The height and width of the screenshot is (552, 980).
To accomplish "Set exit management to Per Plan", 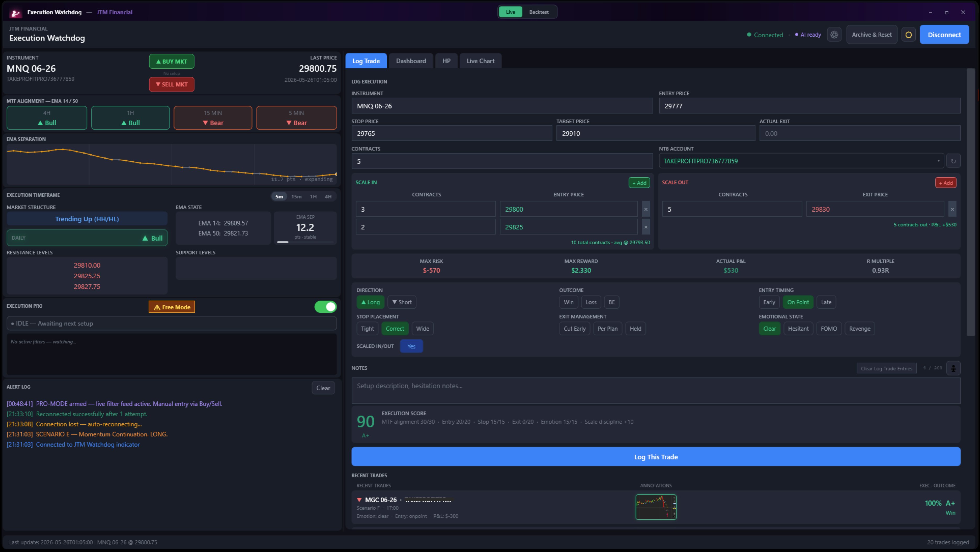I will (x=608, y=329).
